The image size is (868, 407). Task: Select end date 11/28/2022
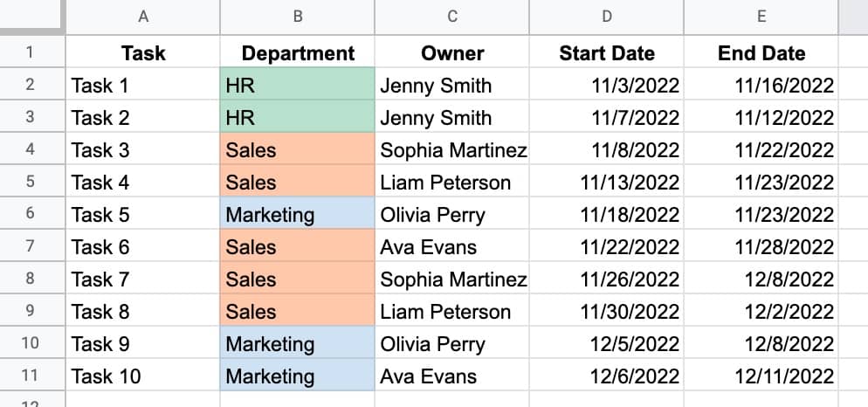click(761, 247)
